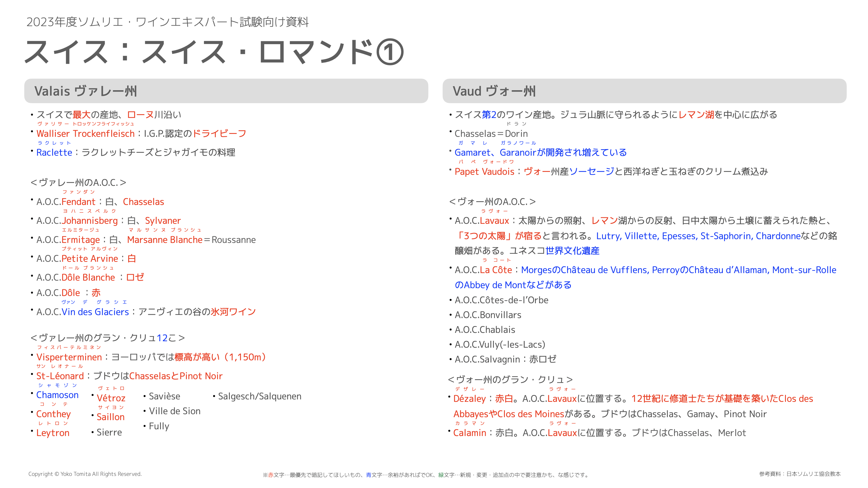Click the color legend footnote ※赤文字
The image size is (868, 488).
point(426,475)
